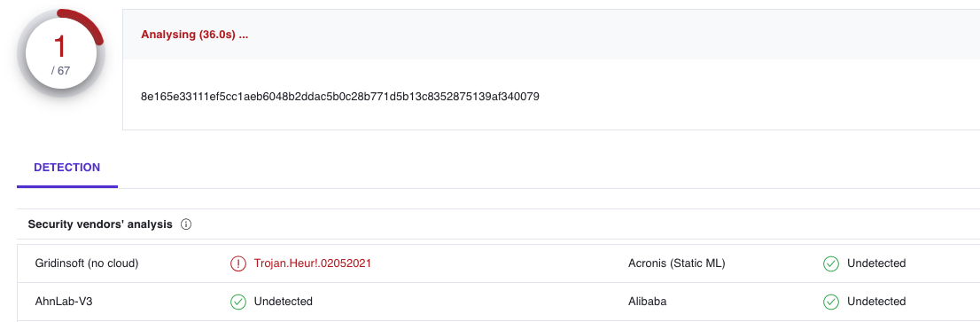Image resolution: width=980 pixels, height=322 pixels.
Task: Click the red alert icon for Gridinsoft
Action: (x=238, y=263)
